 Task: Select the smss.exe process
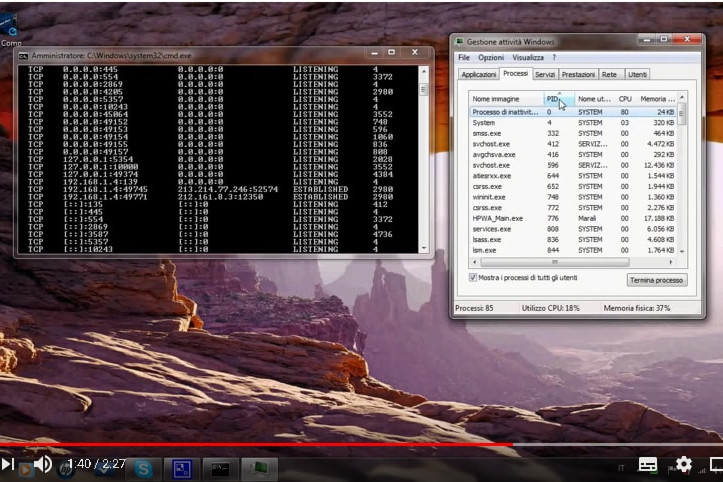[573, 133]
